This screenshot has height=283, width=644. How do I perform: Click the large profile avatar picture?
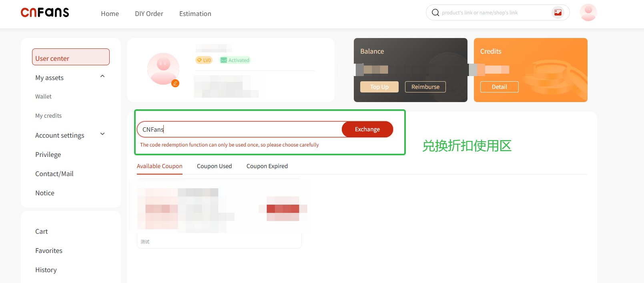163,68
